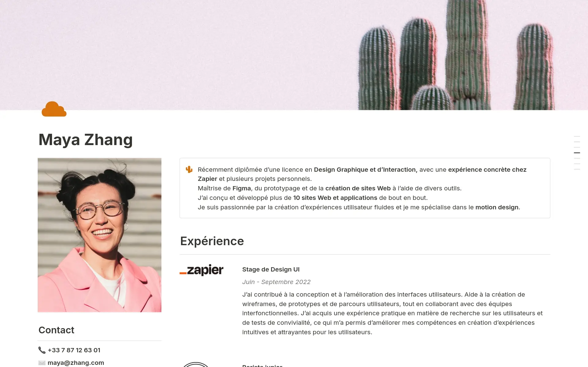The width and height of the screenshot is (588, 367).
Task: Click the cactus emoji in the callout
Action: click(189, 169)
